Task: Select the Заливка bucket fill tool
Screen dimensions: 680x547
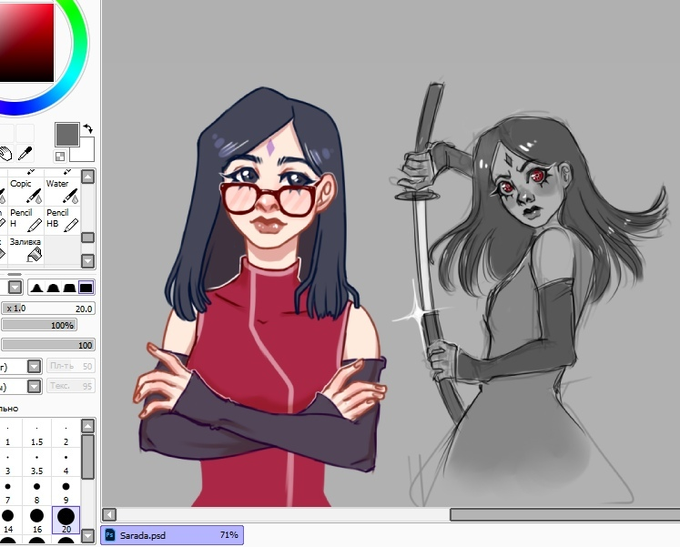Action: coord(26,250)
